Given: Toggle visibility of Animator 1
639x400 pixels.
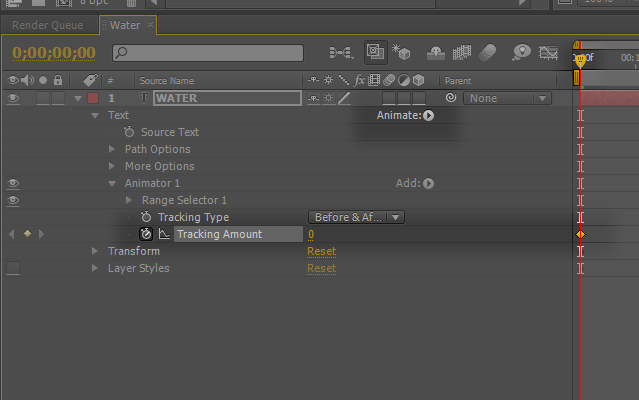Looking at the screenshot, I should point(13,183).
